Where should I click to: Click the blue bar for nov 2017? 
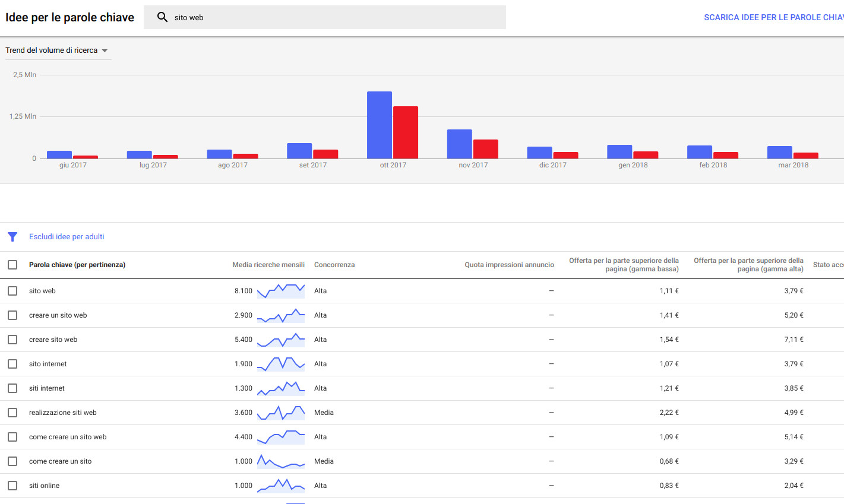(x=460, y=144)
